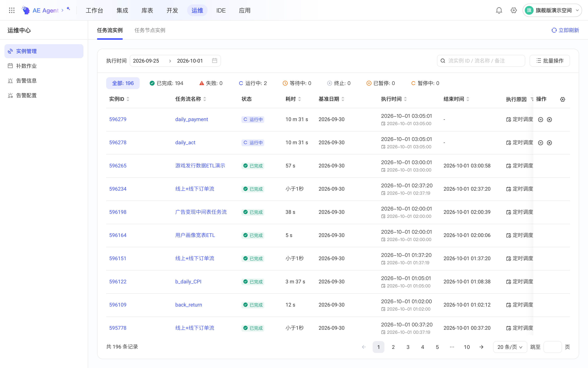
Task: Expand the AE Agent breadcrumb chevron
Action: [x=62, y=10]
